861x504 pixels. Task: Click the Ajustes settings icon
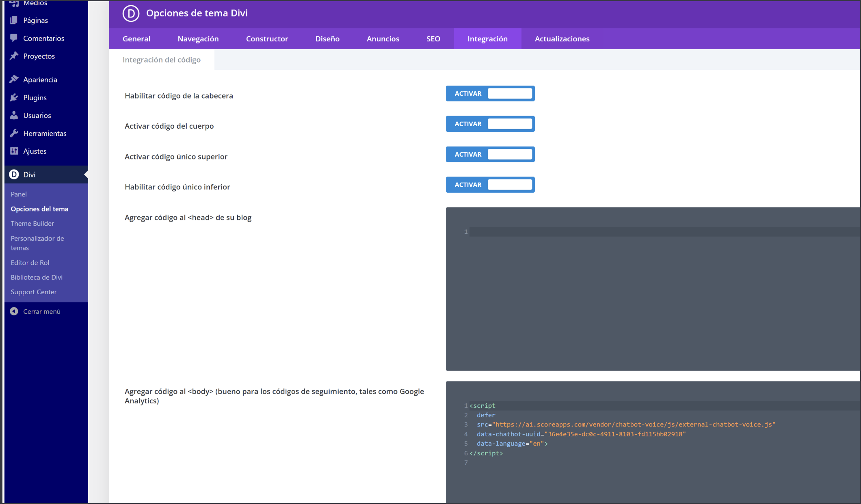pos(14,151)
